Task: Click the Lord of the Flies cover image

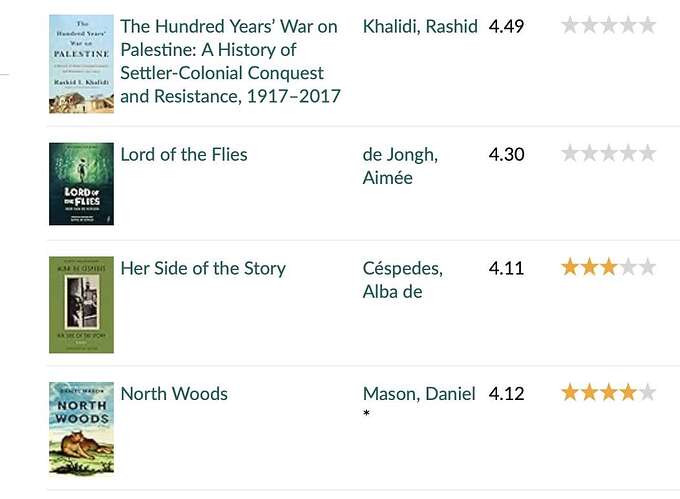Action: (x=82, y=184)
